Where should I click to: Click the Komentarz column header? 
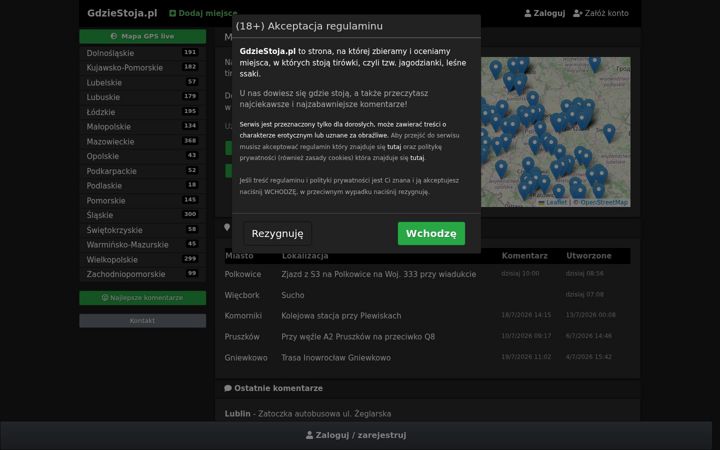(x=524, y=256)
